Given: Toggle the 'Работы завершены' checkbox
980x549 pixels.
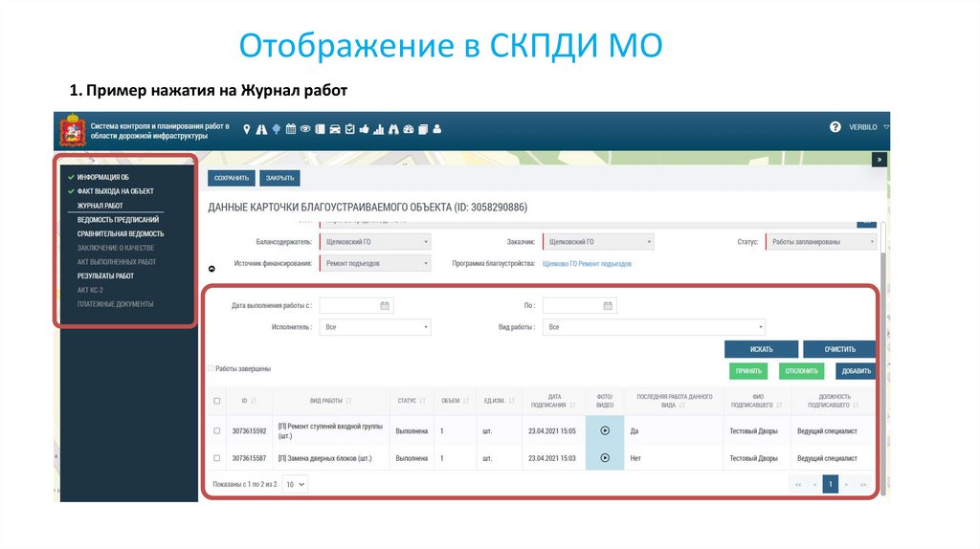Looking at the screenshot, I should coord(211,368).
